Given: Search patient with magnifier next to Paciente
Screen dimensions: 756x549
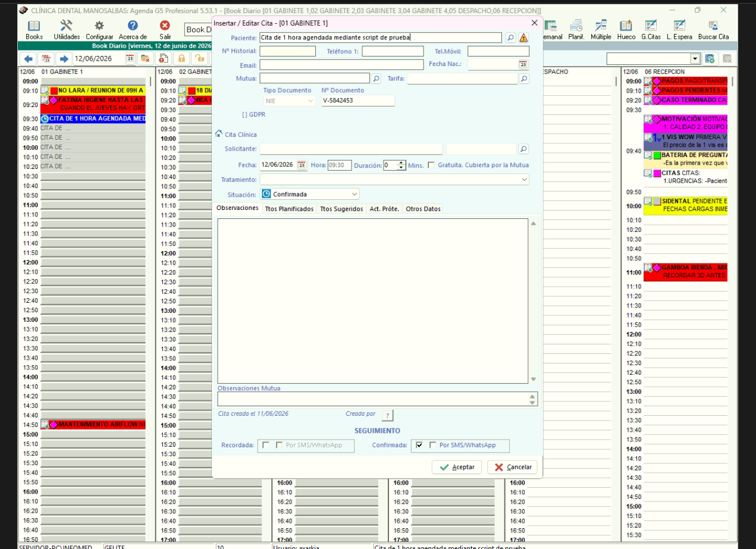Looking at the screenshot, I should tap(510, 37).
